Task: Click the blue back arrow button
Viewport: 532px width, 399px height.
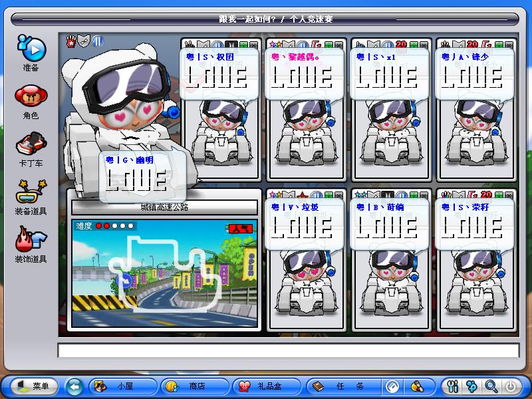Action: tap(74, 386)
